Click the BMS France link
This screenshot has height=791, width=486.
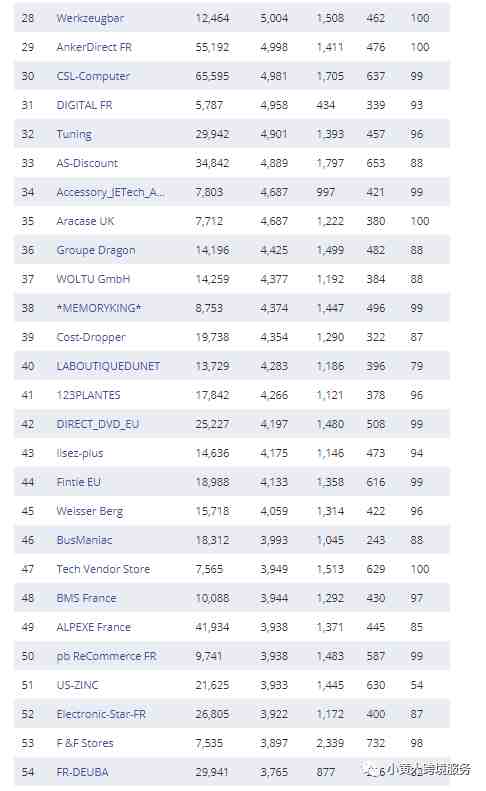coord(86,598)
